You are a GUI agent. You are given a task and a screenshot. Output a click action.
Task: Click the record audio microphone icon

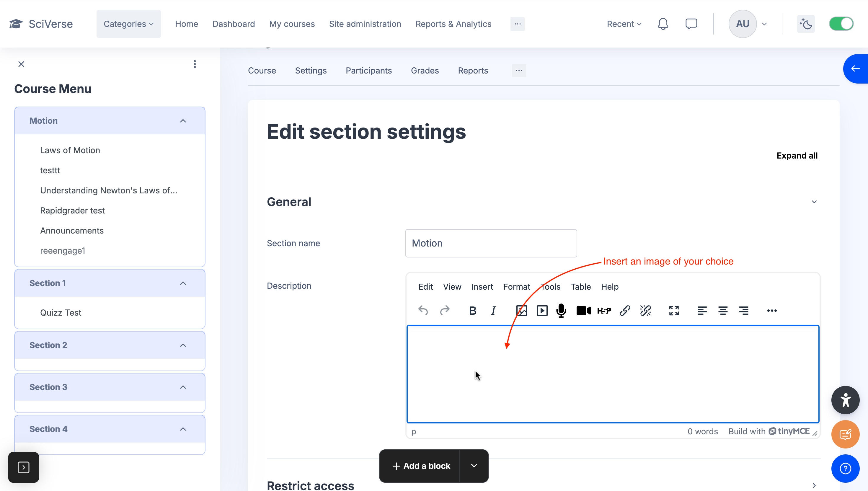[561, 310]
